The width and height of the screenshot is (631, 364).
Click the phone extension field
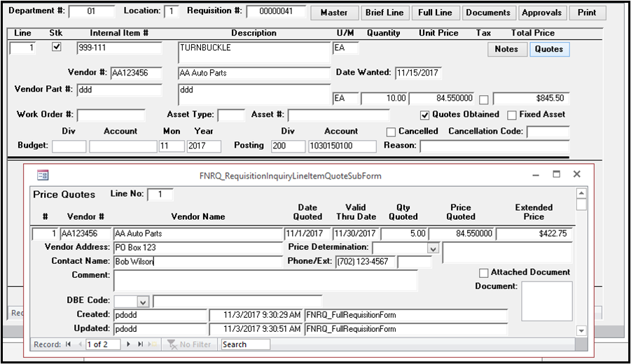415,262
